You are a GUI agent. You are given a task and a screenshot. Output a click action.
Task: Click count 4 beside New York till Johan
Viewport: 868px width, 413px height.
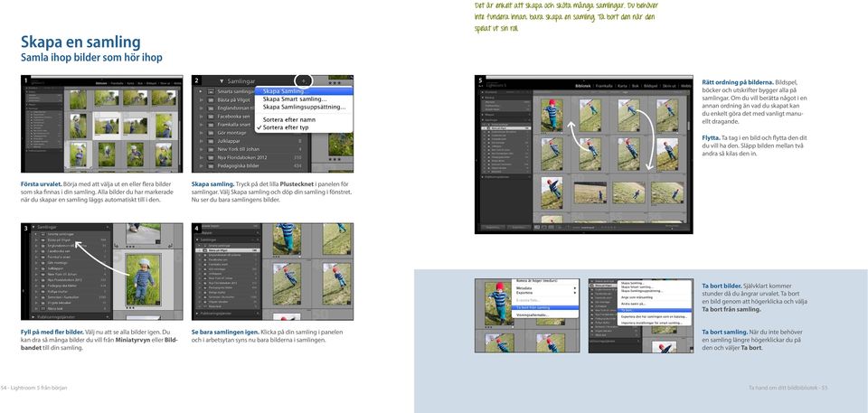pyautogui.click(x=300, y=149)
